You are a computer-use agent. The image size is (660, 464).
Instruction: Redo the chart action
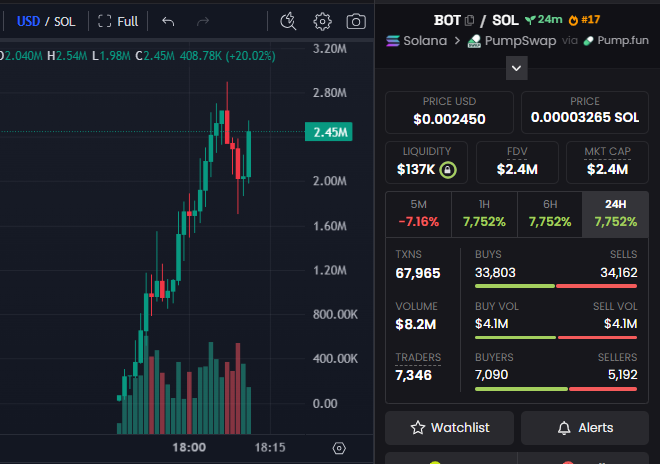click(x=203, y=21)
